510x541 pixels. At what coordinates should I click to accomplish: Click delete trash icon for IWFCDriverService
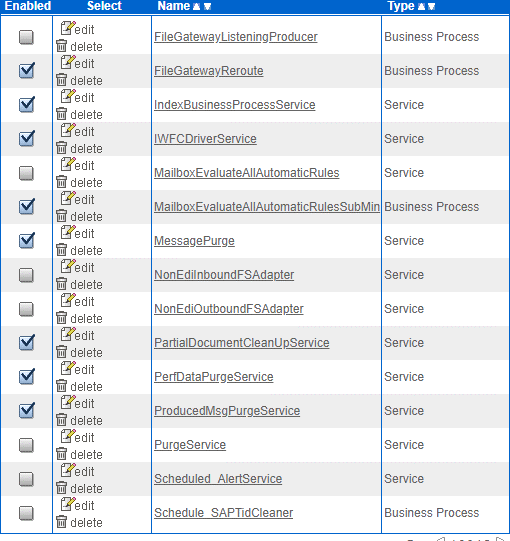[61, 148]
